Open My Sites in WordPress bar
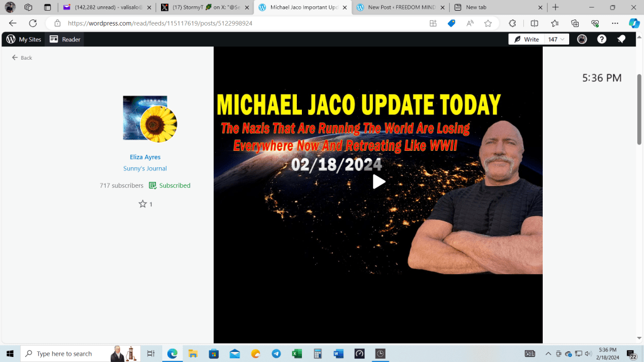 pos(24,39)
